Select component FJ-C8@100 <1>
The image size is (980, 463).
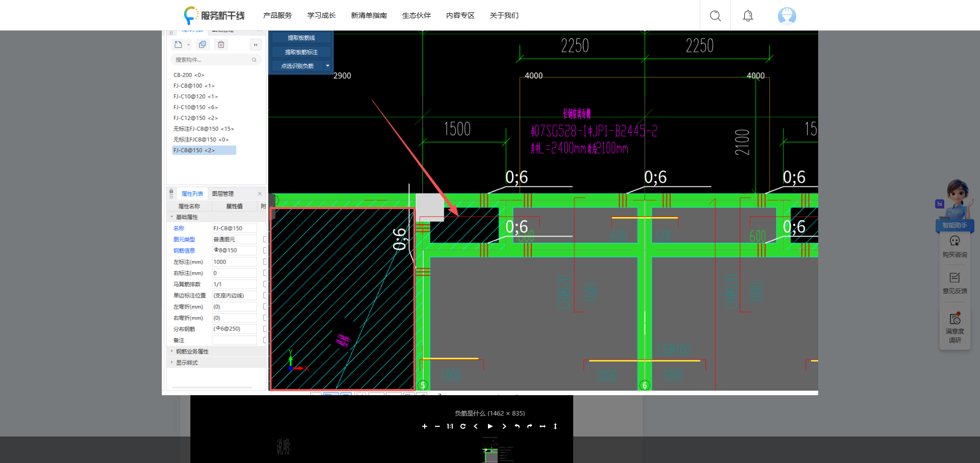194,86
